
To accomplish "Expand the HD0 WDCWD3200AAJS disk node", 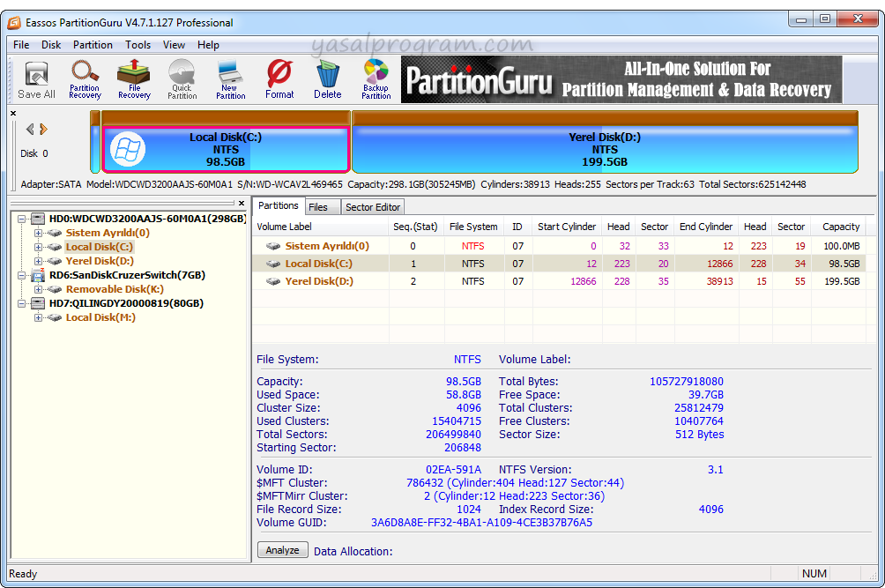I will pyautogui.click(x=20, y=219).
